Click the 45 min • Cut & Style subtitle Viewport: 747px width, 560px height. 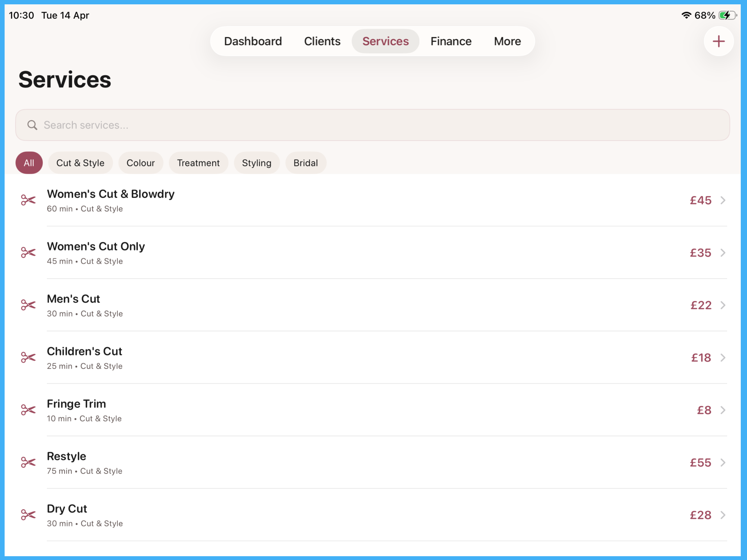[x=85, y=261]
